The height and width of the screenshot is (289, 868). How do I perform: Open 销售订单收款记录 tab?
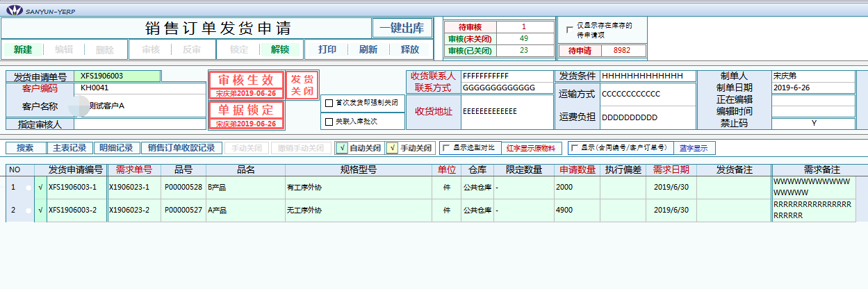(181, 148)
